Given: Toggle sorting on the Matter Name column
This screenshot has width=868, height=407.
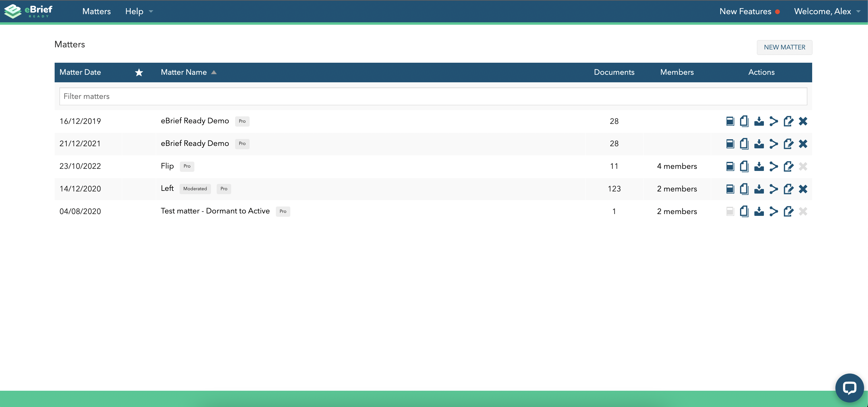Looking at the screenshot, I should (188, 72).
